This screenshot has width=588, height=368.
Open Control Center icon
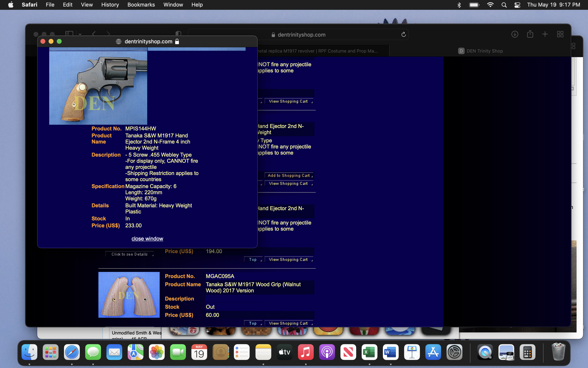[517, 5]
